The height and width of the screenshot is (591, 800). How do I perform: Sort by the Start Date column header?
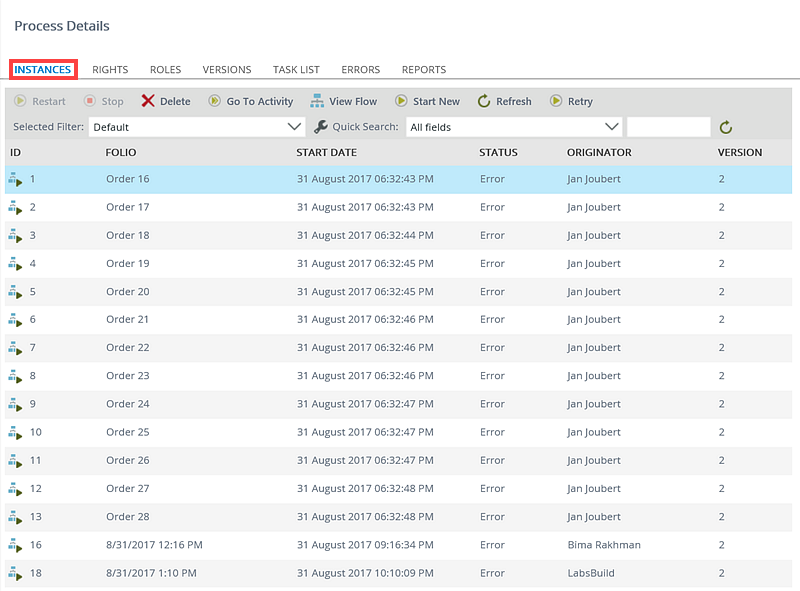(x=327, y=153)
